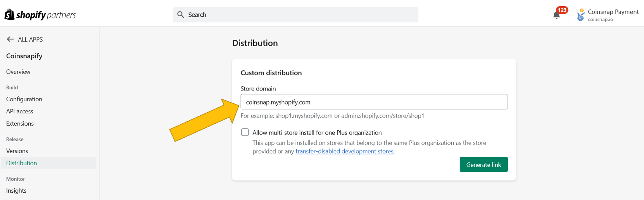The image size is (644, 200).
Task: Go to the Configuration page
Action: tap(24, 99)
